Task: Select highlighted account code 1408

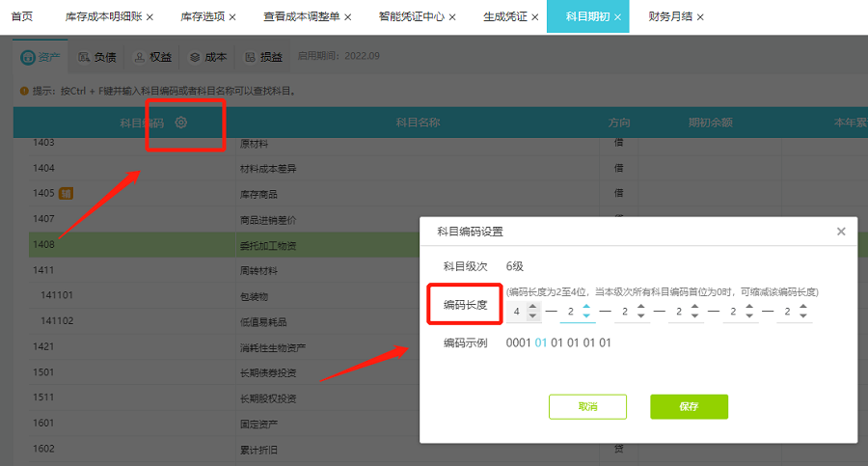Action: pos(43,244)
